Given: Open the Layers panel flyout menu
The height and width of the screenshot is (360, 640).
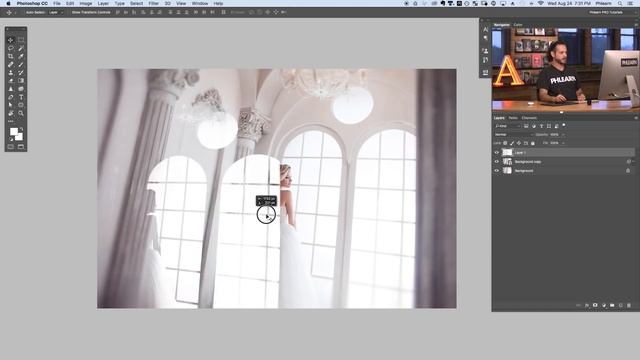Looking at the screenshot, I should point(636,118).
